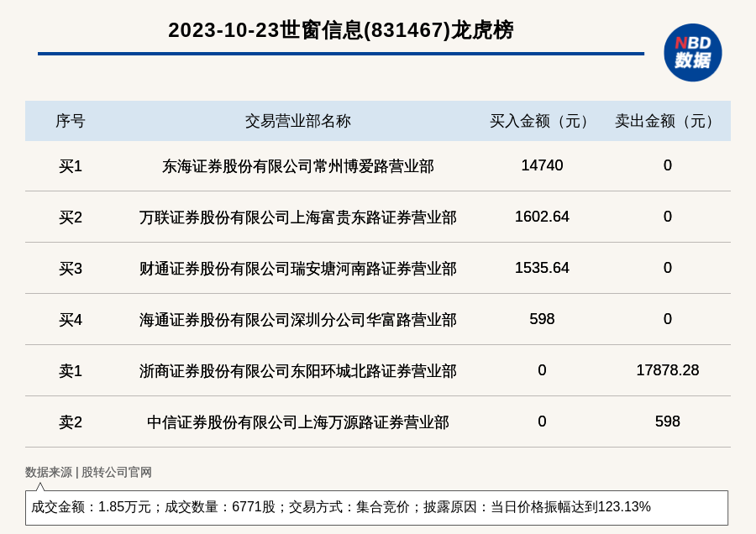Click the sell amount 598 in 卖2 row

click(667, 421)
